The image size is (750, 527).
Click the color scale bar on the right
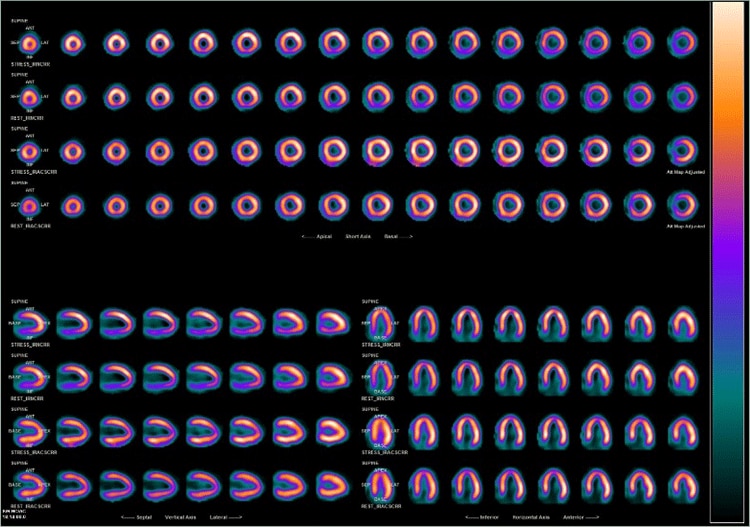pos(727,262)
